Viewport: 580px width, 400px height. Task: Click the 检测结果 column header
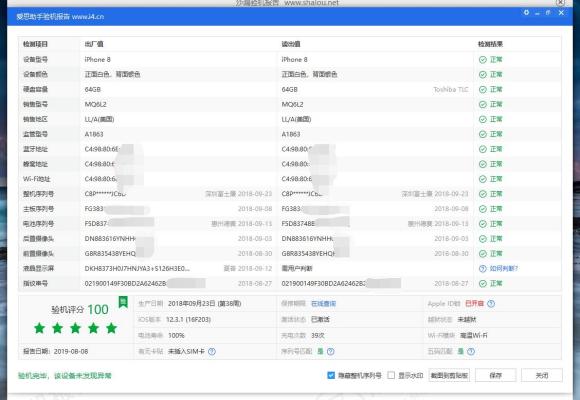(490, 44)
